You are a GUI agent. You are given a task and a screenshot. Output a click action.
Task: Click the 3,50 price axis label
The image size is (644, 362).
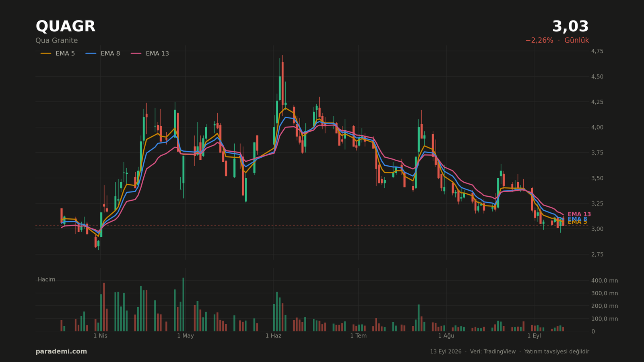coord(597,178)
